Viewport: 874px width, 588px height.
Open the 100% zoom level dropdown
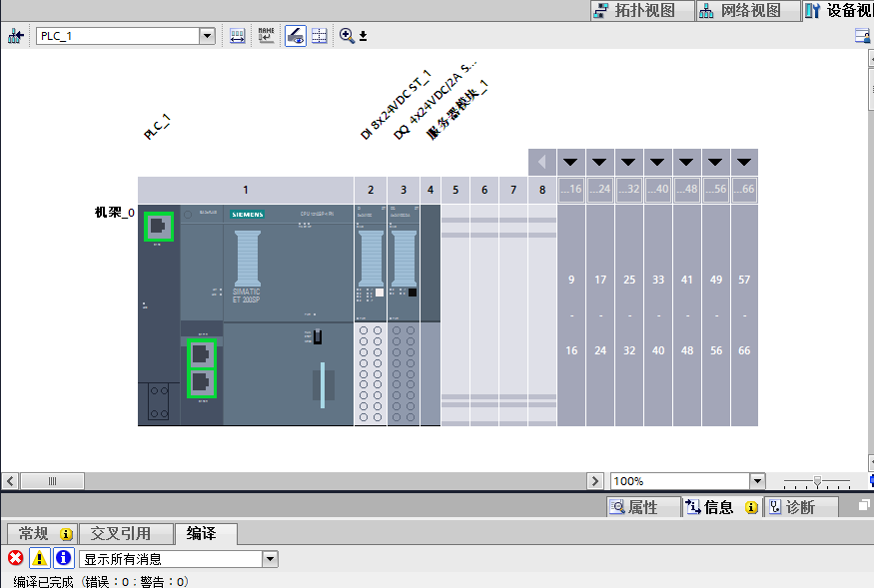click(x=756, y=481)
